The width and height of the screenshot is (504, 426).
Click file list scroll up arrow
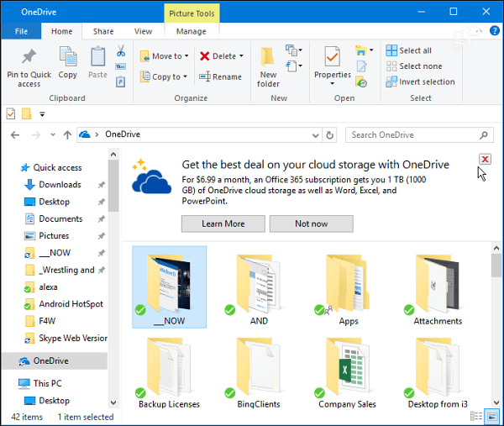496,248
